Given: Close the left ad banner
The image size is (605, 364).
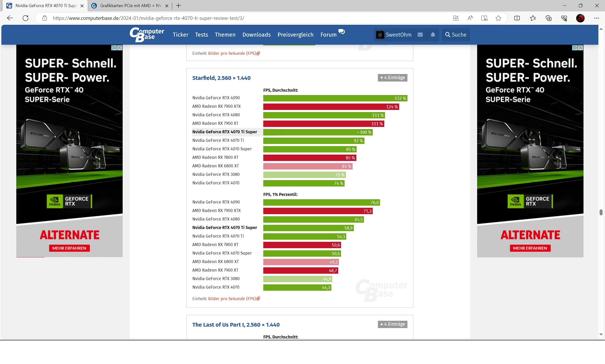Looking at the screenshot, I should point(120,48).
